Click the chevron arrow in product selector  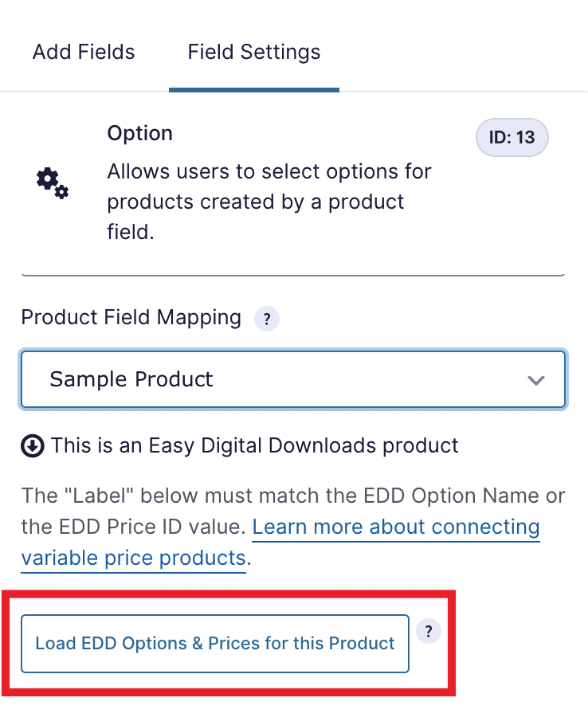536,380
